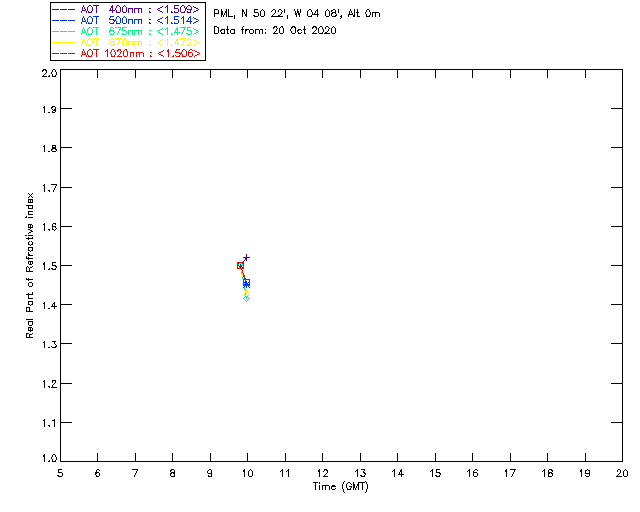
Task: Select the x-axis tick label 12
Action: coord(322,473)
